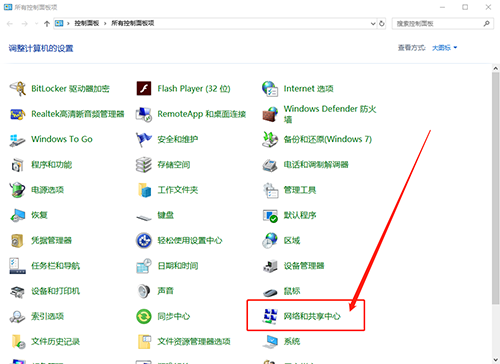Open Windows Defender 防火墙 firewall icon

(x=270, y=114)
